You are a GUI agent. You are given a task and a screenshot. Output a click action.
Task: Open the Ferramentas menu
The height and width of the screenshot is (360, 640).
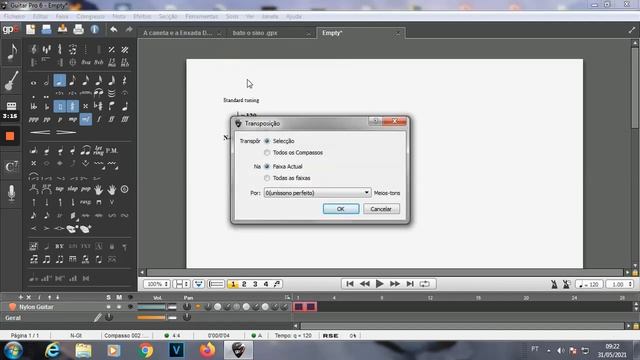[202, 16]
